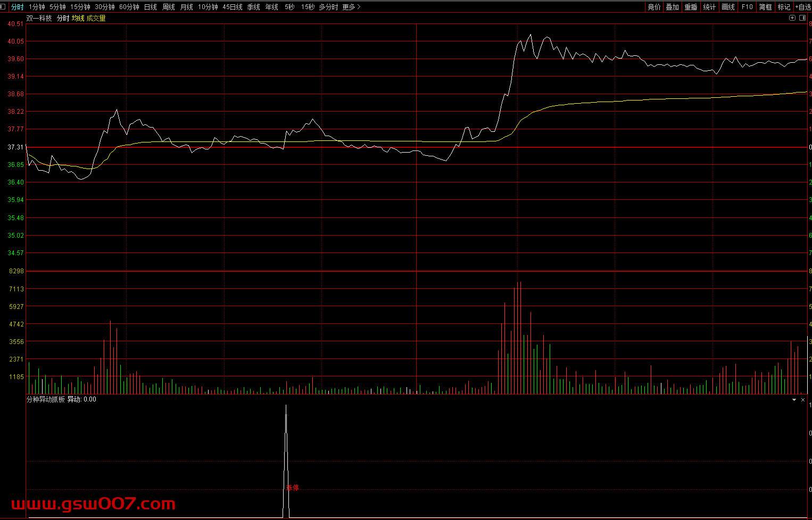Select the 周线 weekly tab
812x520 pixels.
pyautogui.click(x=169, y=7)
